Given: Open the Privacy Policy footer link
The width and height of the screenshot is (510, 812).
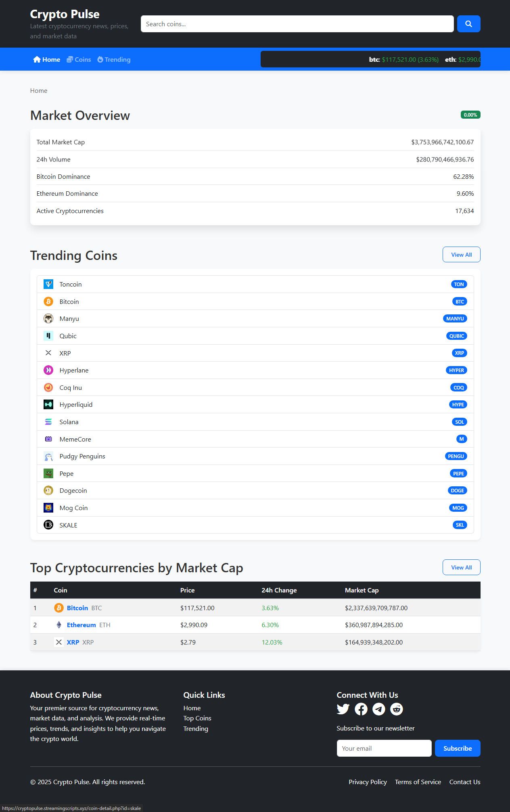Looking at the screenshot, I should tap(368, 782).
